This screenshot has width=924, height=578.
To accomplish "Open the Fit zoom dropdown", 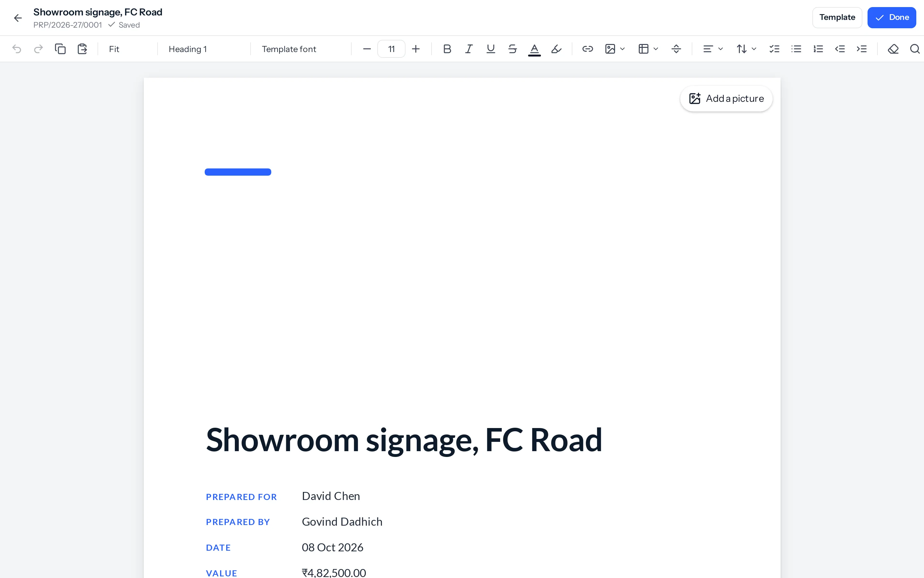I will (127, 49).
